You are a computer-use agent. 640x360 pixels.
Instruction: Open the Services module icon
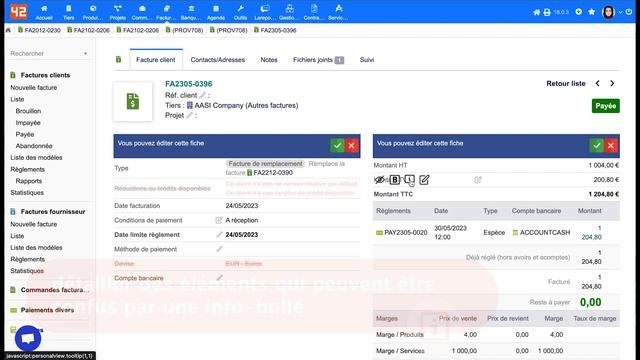(338, 9)
